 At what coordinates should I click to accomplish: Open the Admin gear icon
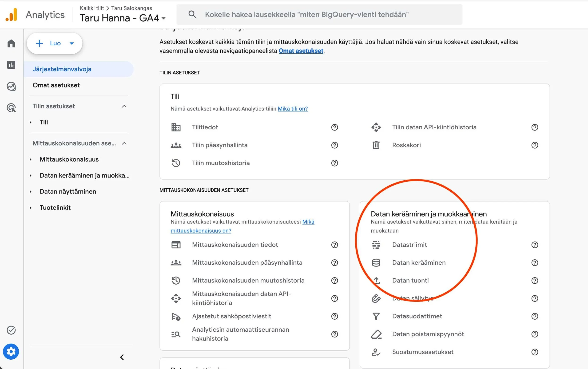[x=11, y=352]
